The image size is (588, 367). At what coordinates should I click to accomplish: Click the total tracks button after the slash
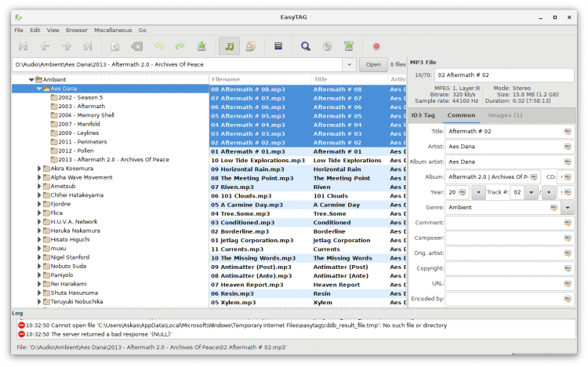549,192
